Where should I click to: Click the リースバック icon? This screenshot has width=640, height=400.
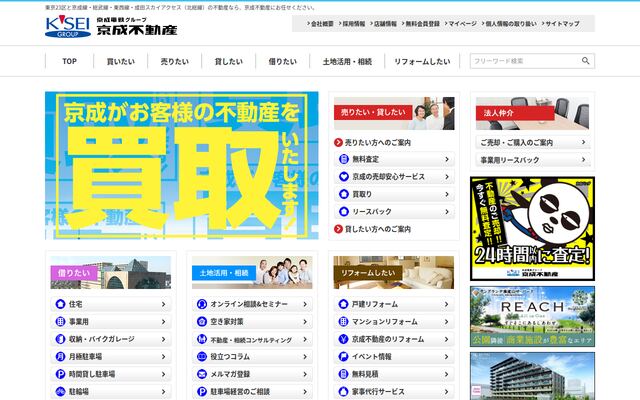point(344,211)
